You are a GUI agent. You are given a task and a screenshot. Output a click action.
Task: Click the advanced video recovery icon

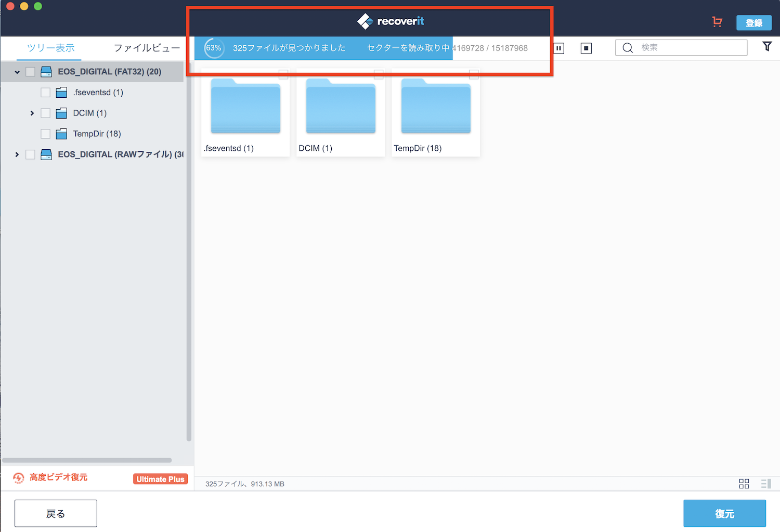(19, 478)
